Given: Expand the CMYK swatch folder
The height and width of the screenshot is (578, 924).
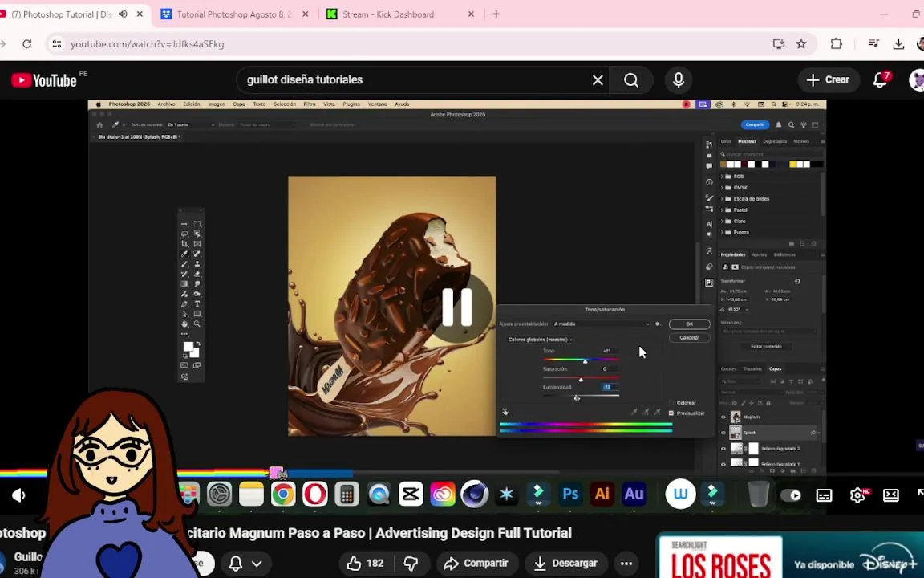Looking at the screenshot, I should click(722, 188).
